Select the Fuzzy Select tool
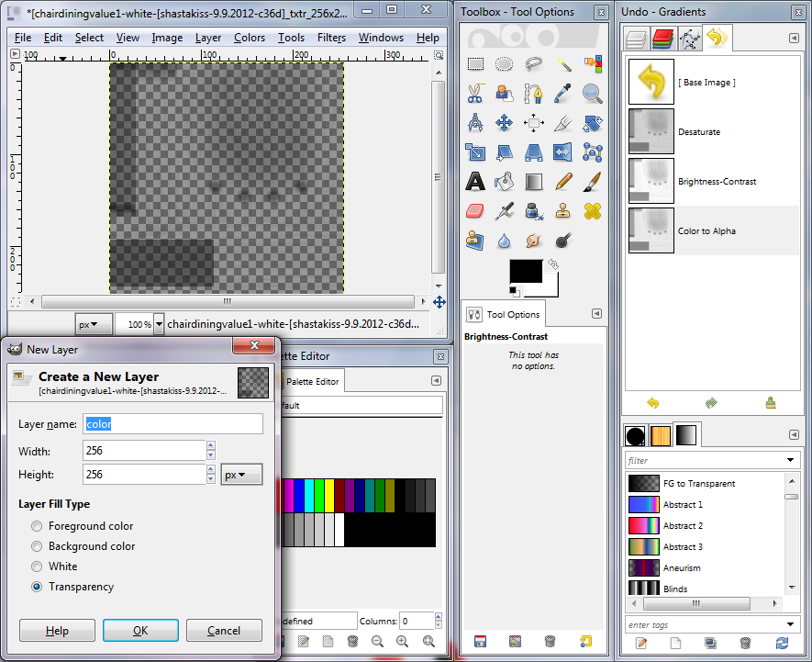Image resolution: width=812 pixels, height=662 pixels. pyautogui.click(x=562, y=63)
